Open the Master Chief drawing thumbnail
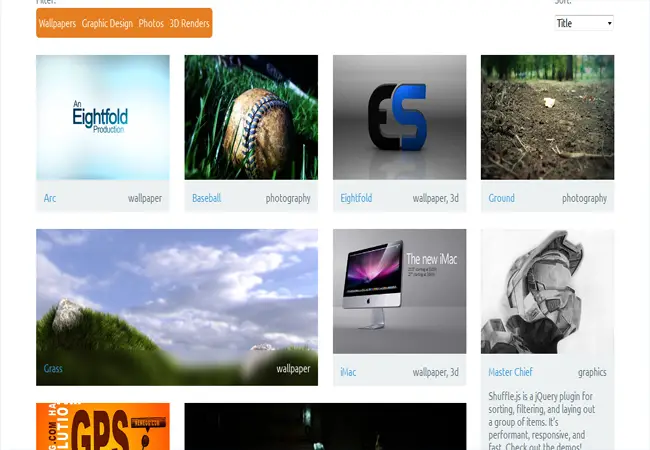The width and height of the screenshot is (650, 450). 548,291
